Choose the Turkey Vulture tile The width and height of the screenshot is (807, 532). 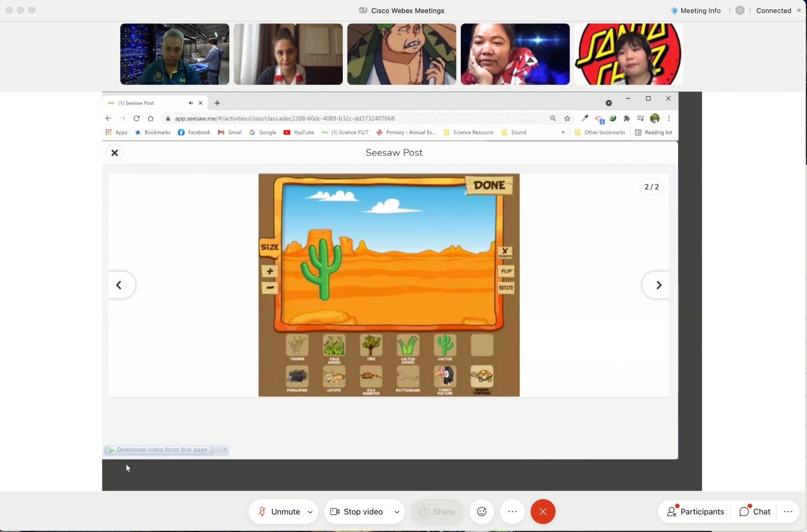(445, 376)
